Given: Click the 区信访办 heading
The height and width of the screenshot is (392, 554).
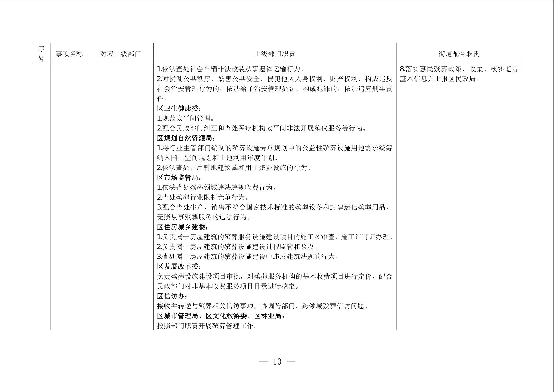Looking at the screenshot, I should (172, 296).
